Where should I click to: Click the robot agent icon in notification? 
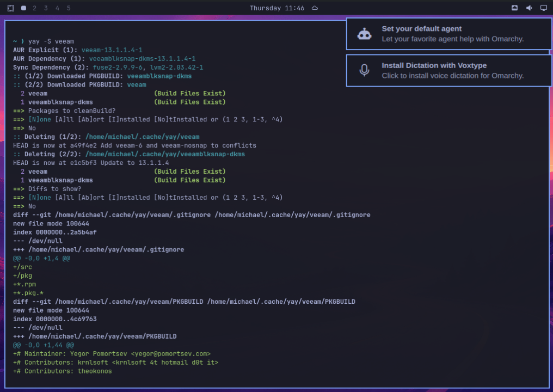click(364, 34)
